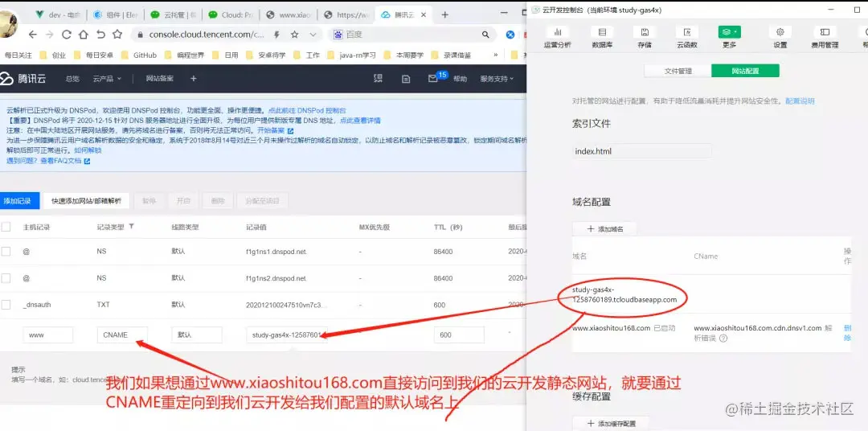The width and height of the screenshot is (868, 431).
Task: Expand 更多 dropdown in cloud dev console
Action: [x=730, y=38]
